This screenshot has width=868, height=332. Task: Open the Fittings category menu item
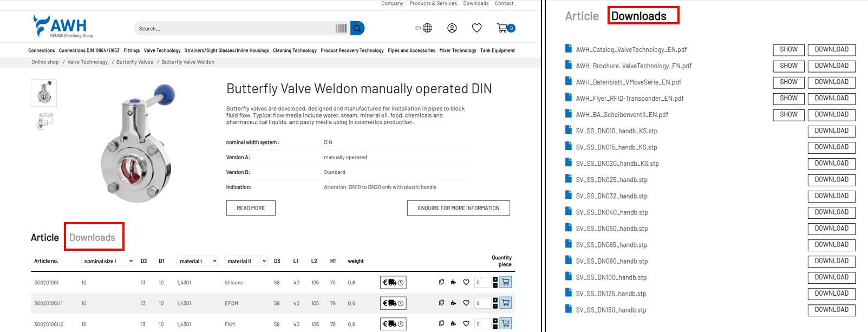tap(132, 50)
